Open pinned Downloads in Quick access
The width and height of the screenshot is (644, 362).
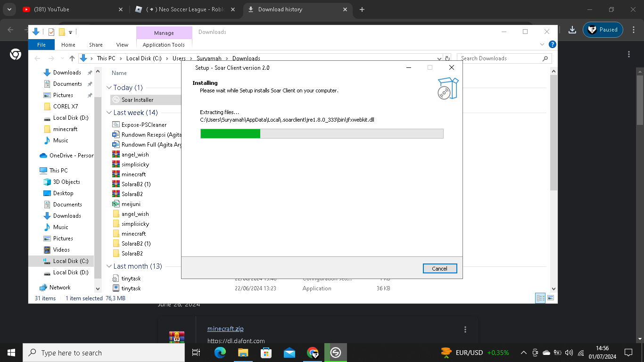pyautogui.click(x=67, y=73)
